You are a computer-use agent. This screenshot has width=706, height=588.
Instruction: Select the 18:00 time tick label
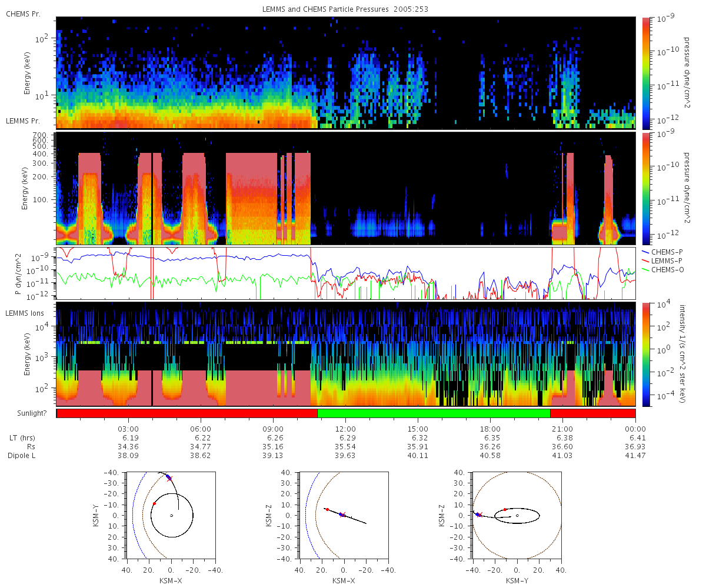pos(491,429)
